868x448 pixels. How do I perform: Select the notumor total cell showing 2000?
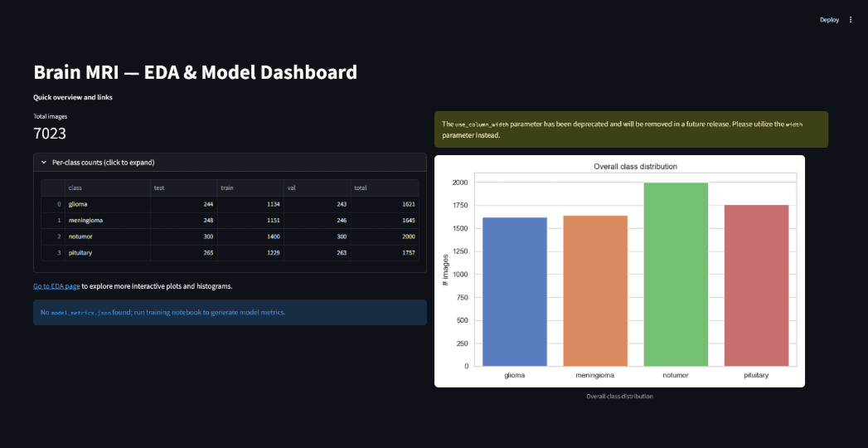coord(385,236)
